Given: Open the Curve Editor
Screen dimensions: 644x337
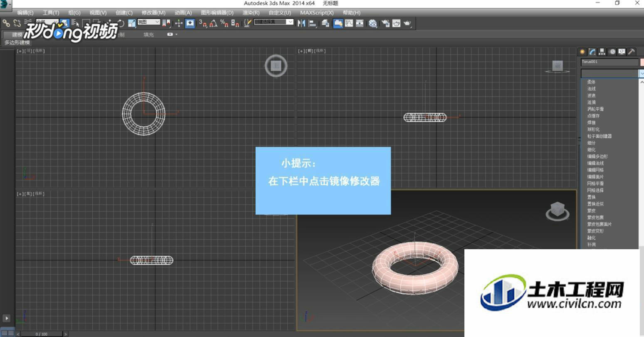Looking at the screenshot, I should pyautogui.click(x=349, y=23).
